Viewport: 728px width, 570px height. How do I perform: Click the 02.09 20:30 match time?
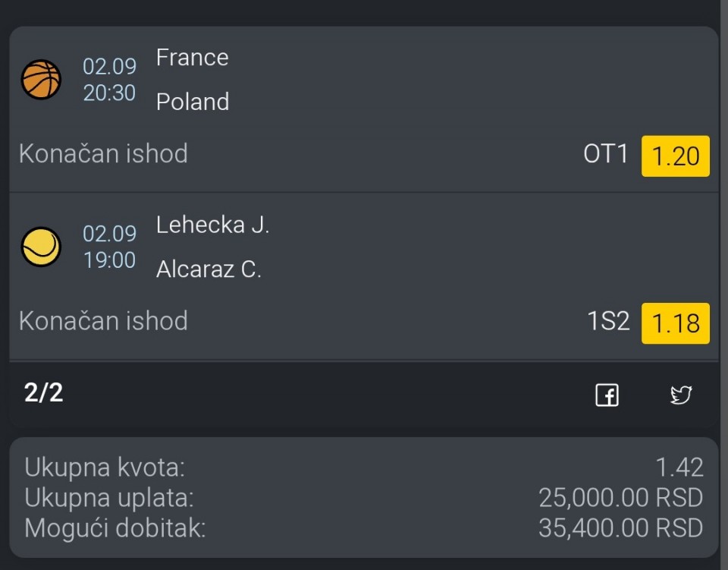109,80
